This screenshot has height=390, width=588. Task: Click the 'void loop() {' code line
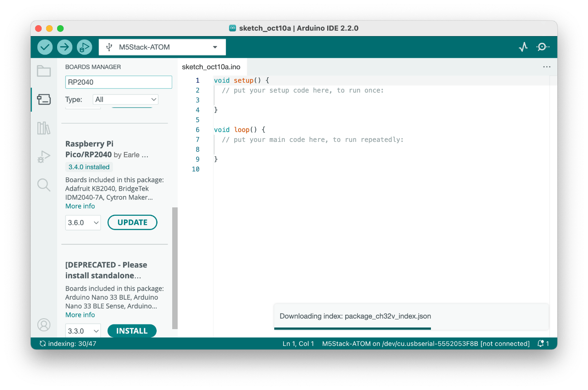pyautogui.click(x=239, y=130)
